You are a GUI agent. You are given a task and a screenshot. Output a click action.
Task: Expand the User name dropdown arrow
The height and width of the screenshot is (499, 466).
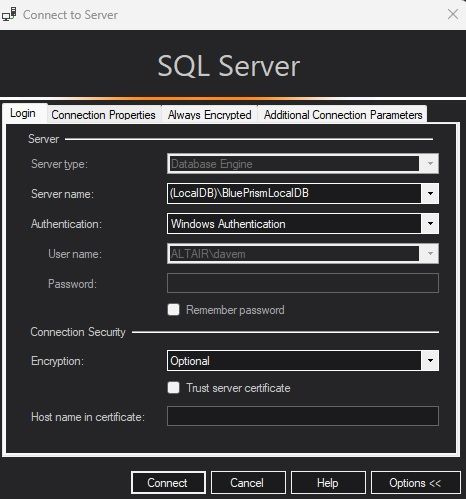pyautogui.click(x=430, y=253)
